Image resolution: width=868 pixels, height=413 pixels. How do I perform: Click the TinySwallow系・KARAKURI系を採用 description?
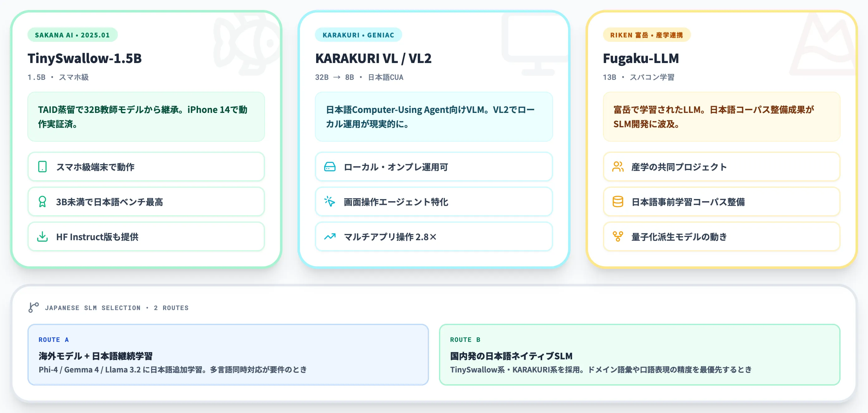coord(601,370)
